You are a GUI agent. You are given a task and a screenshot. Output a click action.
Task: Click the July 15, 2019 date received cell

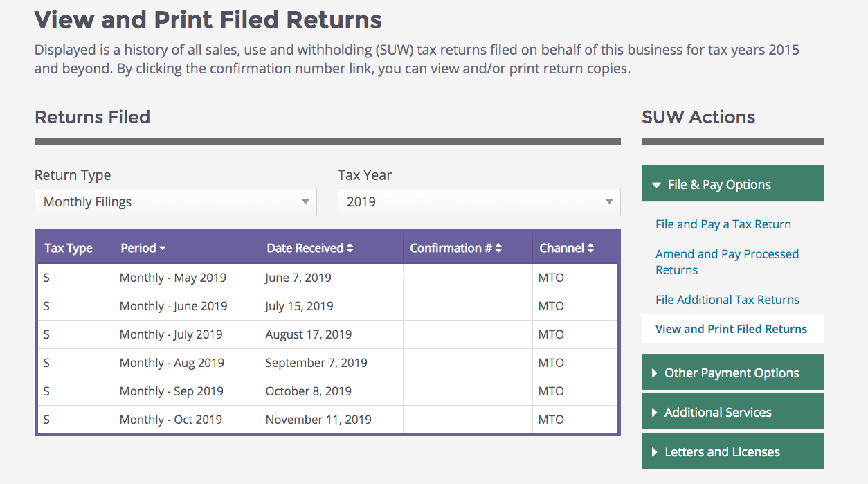(x=332, y=306)
